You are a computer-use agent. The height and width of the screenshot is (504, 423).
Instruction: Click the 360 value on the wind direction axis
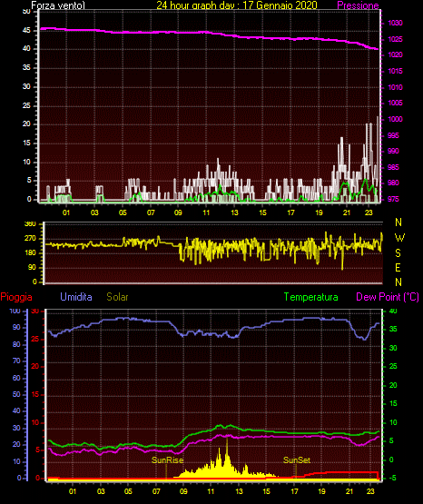[x=31, y=223]
